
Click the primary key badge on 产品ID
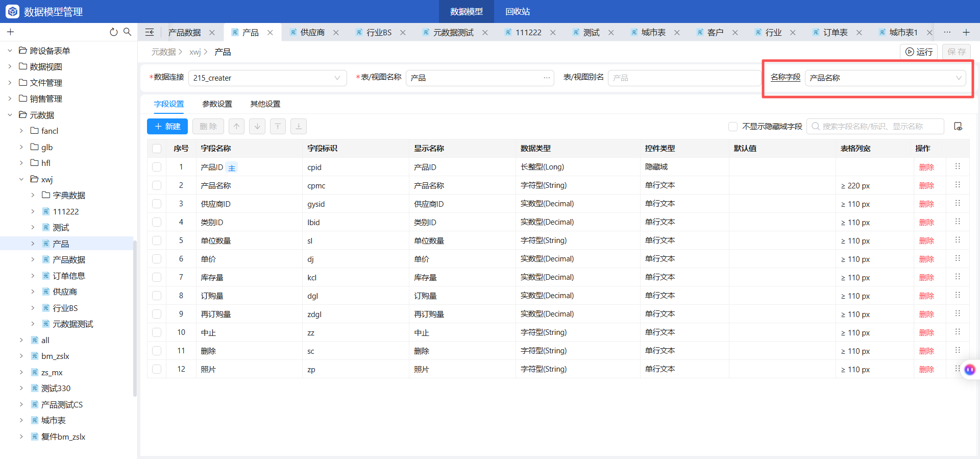(x=232, y=167)
